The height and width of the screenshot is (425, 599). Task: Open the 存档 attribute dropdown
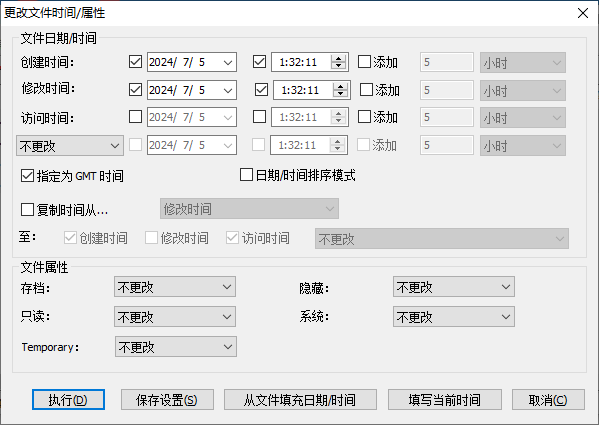click(x=175, y=287)
